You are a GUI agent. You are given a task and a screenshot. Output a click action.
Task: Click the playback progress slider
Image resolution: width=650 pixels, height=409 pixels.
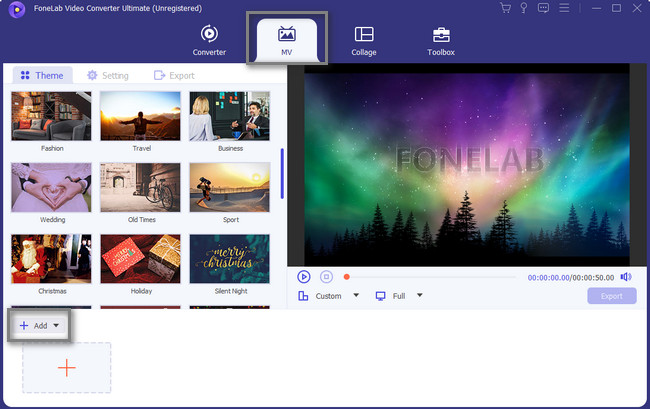(x=430, y=277)
